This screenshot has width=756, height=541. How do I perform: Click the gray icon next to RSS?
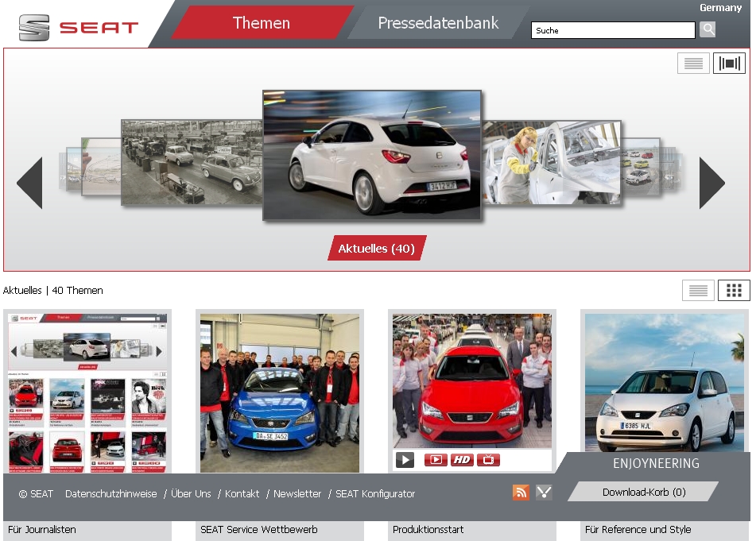point(544,493)
